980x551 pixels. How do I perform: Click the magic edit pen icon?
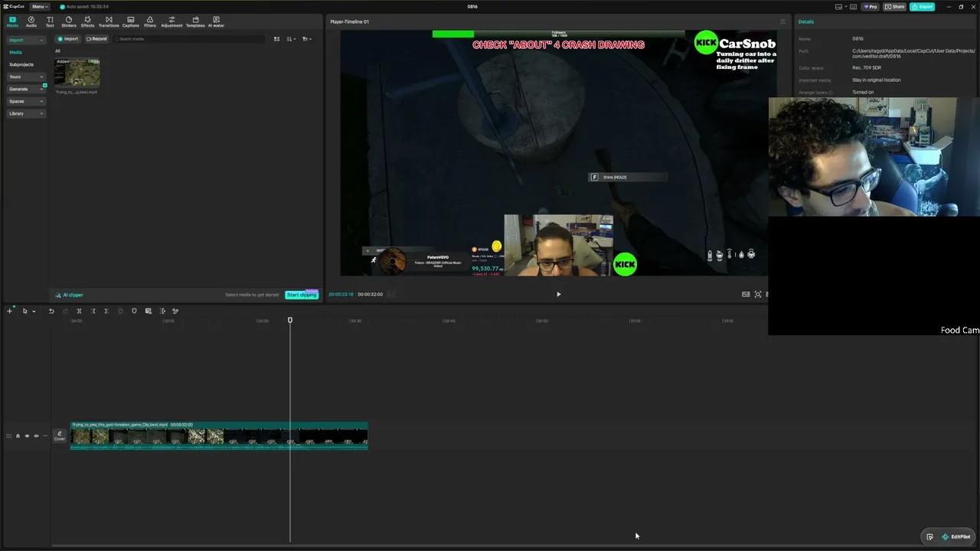[x=175, y=311]
